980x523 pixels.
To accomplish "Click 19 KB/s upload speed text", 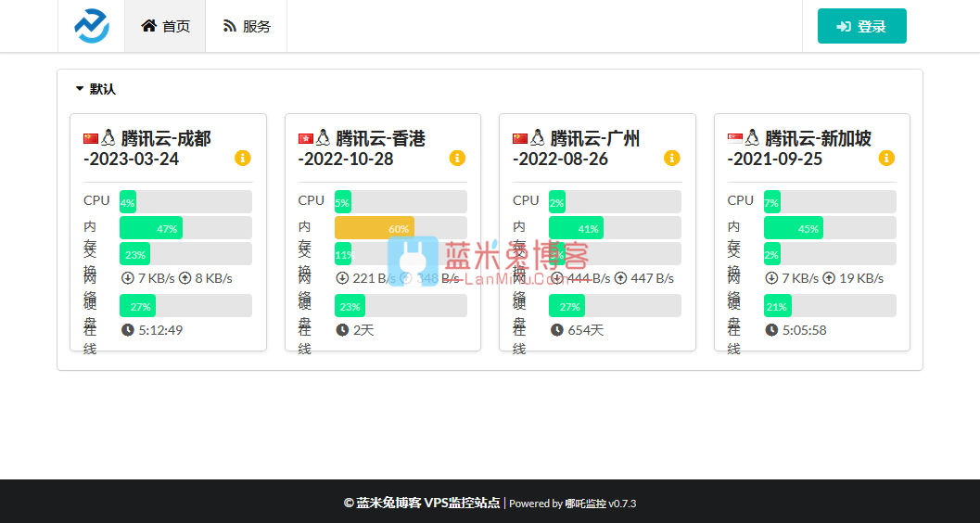I will [x=861, y=278].
